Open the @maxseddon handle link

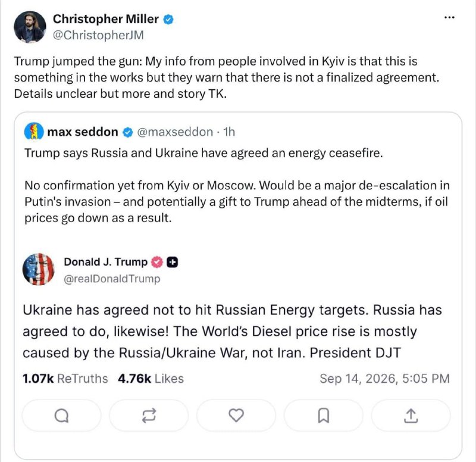(x=175, y=132)
